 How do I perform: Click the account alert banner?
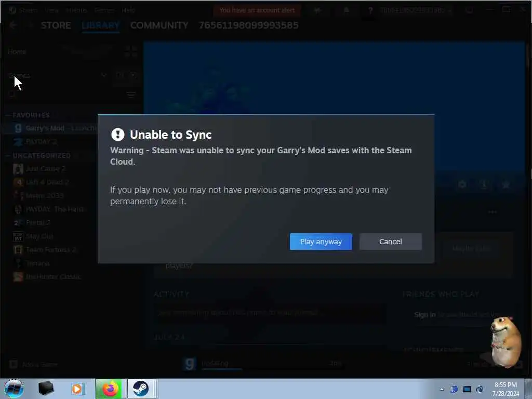coord(257,10)
